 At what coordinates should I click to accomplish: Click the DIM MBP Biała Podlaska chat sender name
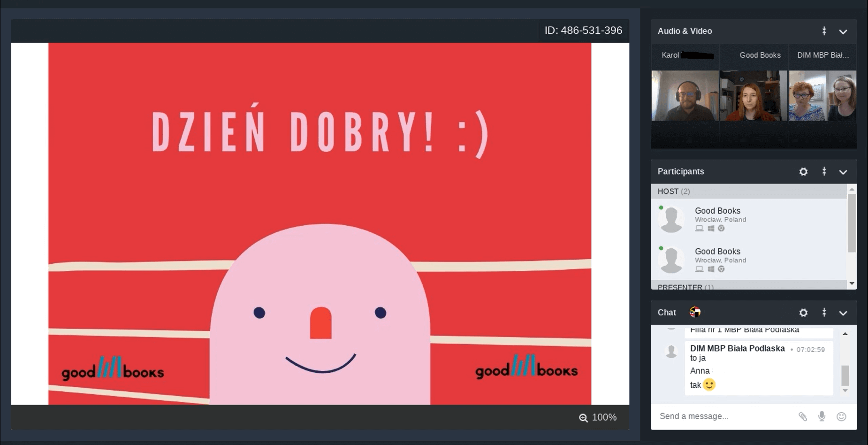click(x=737, y=348)
